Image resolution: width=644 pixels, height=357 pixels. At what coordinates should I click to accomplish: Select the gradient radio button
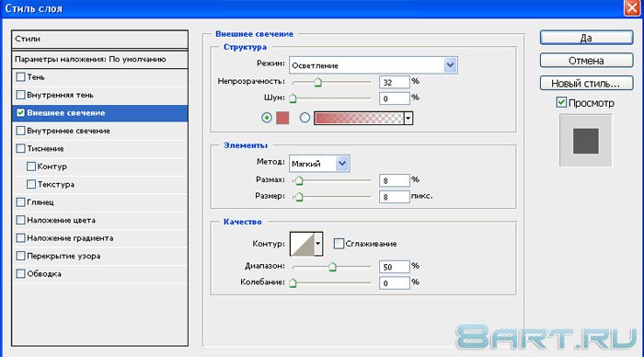tap(305, 118)
